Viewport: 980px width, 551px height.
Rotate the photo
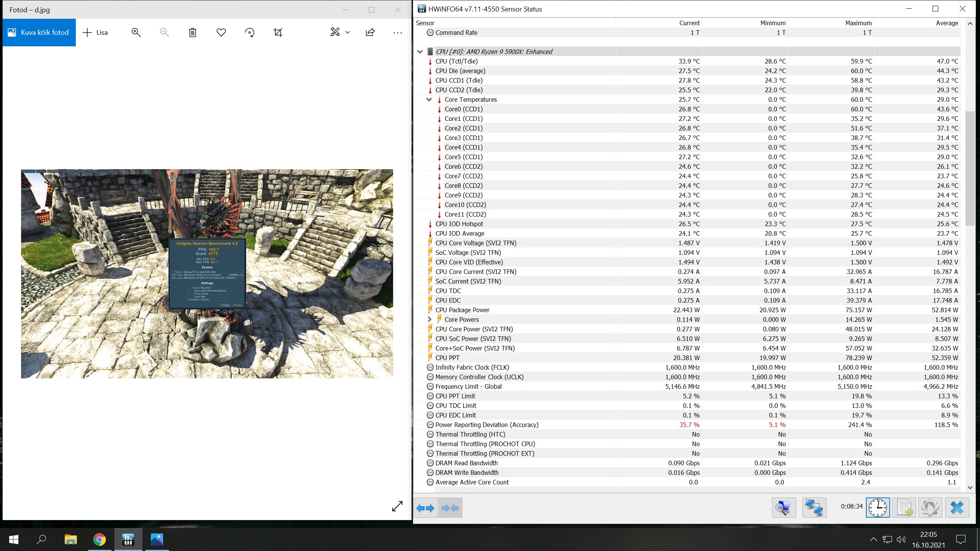(250, 33)
